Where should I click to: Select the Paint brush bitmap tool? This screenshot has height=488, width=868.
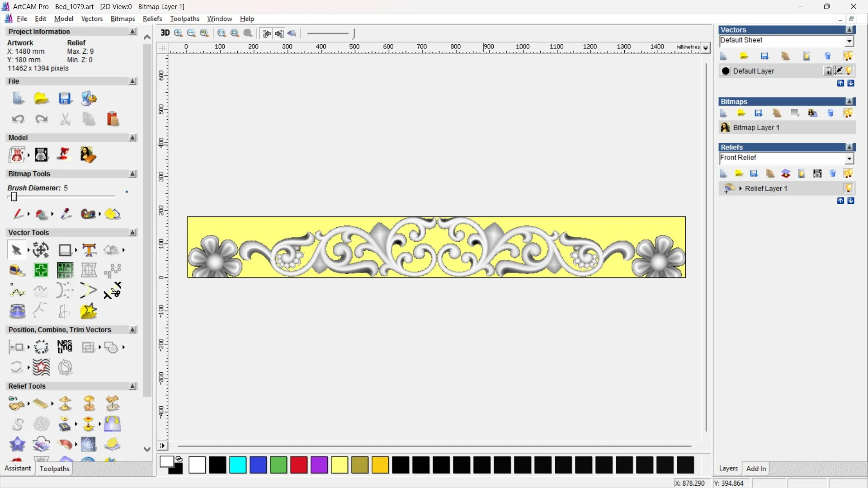pos(18,214)
